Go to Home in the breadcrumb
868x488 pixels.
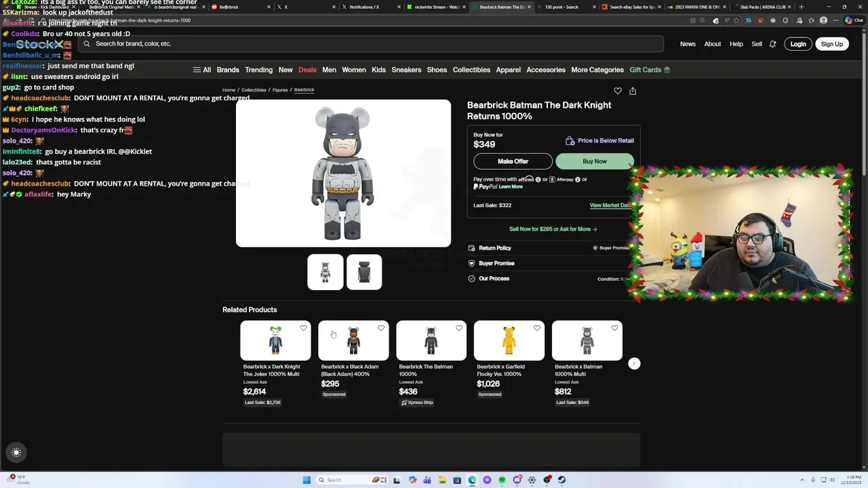click(x=229, y=90)
